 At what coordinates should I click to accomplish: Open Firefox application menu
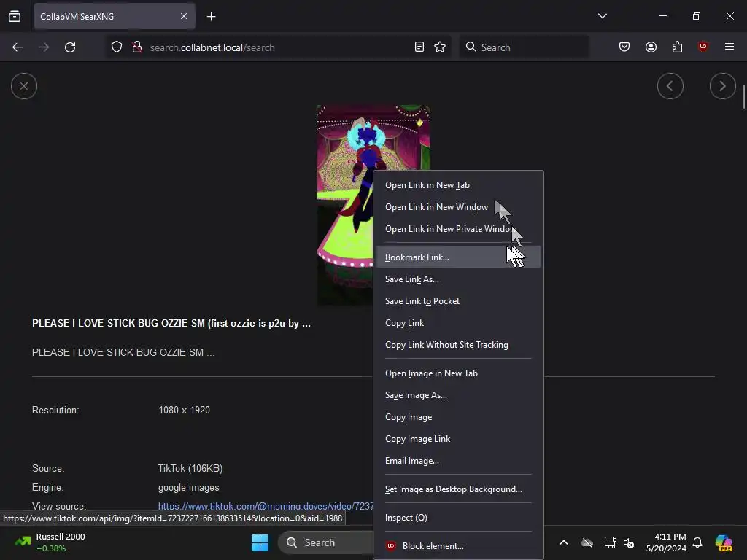click(729, 47)
